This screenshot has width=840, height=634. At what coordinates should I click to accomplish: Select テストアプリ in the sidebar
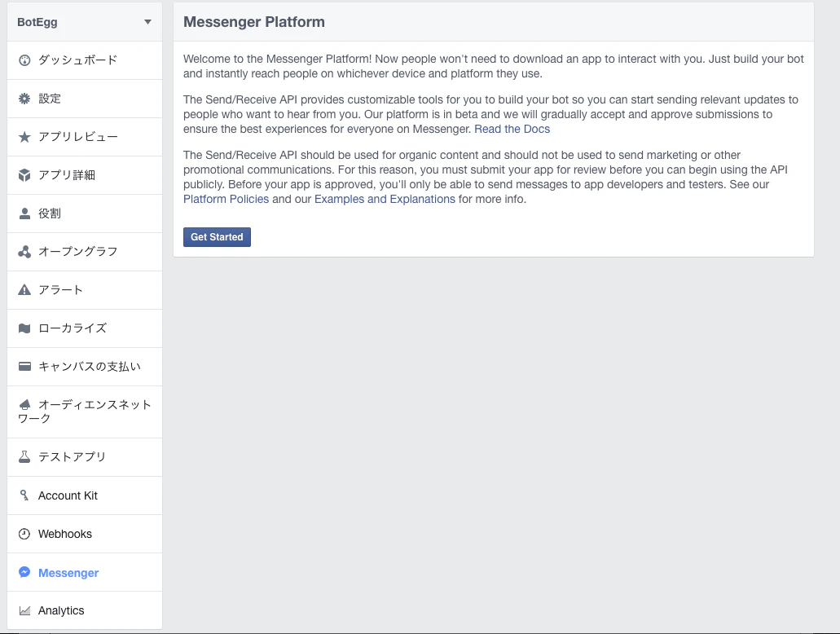(x=85, y=457)
